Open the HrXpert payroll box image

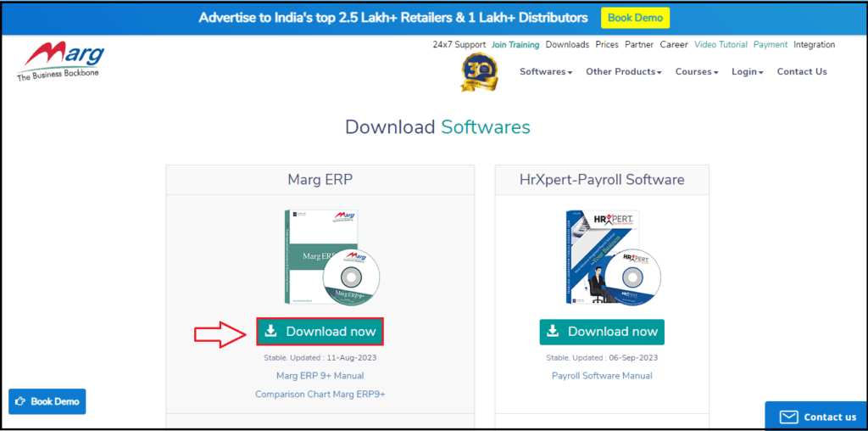point(614,257)
